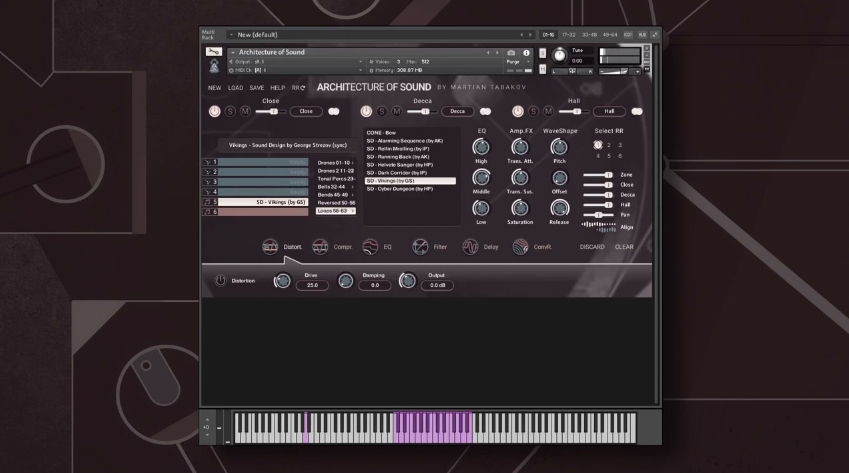Click the Saturation knob
This screenshot has width=849, height=473.
[520, 208]
